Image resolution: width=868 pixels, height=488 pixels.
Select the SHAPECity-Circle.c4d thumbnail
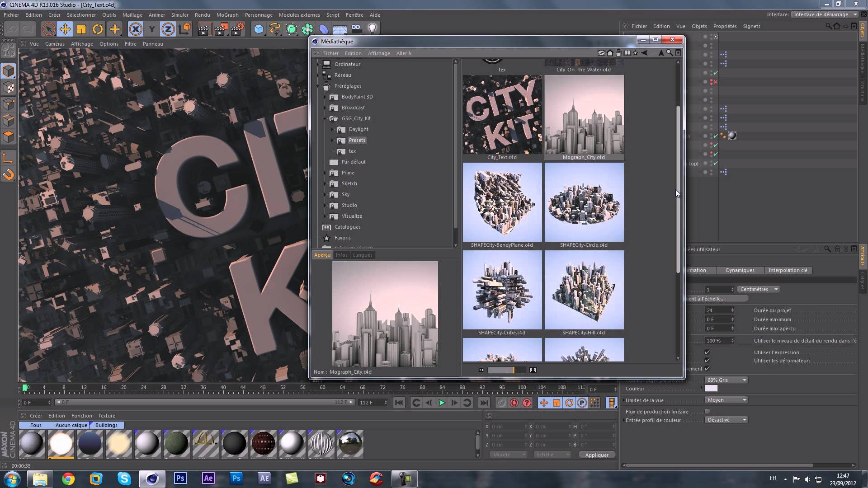pyautogui.click(x=584, y=202)
